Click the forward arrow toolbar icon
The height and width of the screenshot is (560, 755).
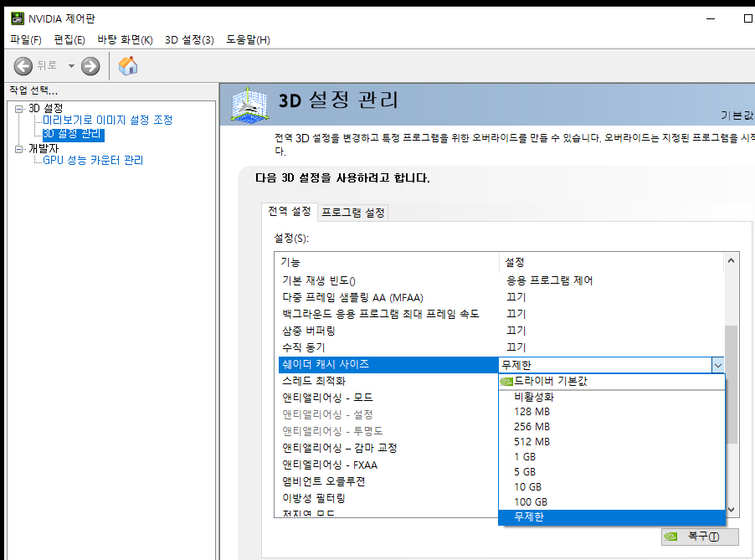coord(90,66)
